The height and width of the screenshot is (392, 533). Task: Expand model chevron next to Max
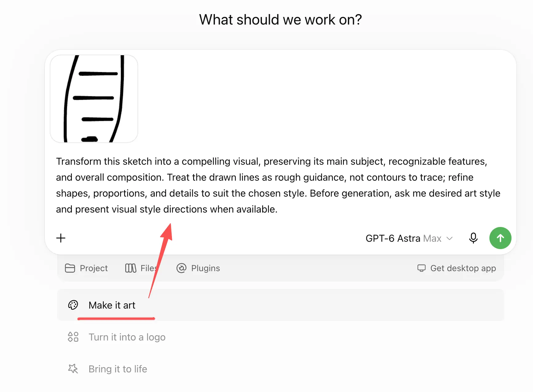click(449, 238)
